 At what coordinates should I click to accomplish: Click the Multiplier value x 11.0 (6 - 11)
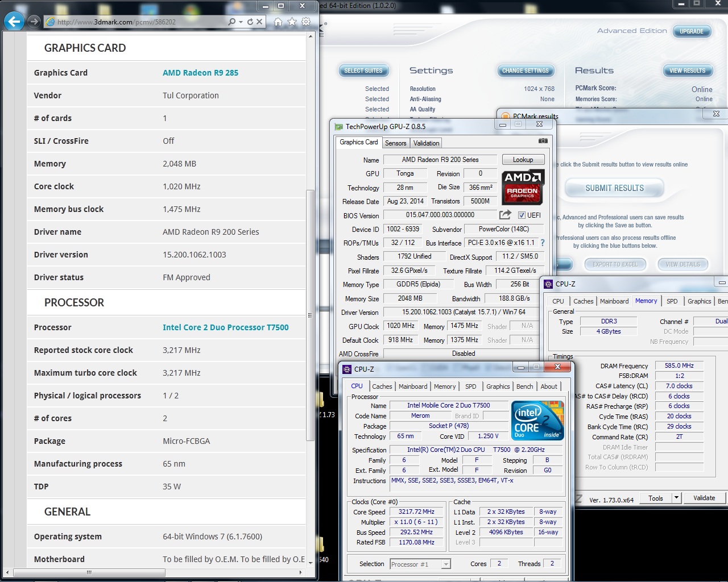click(x=417, y=522)
